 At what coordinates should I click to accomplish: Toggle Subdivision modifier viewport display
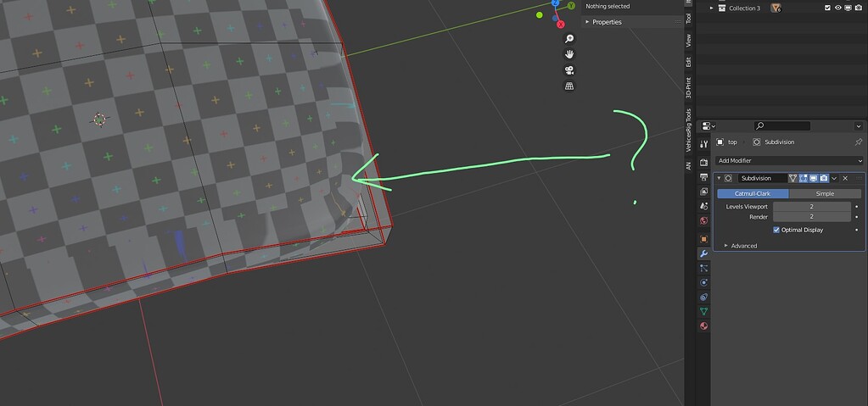pyautogui.click(x=814, y=178)
